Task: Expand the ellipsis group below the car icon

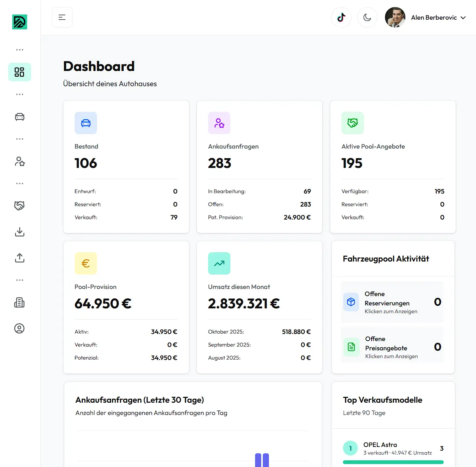Action: tap(19, 139)
